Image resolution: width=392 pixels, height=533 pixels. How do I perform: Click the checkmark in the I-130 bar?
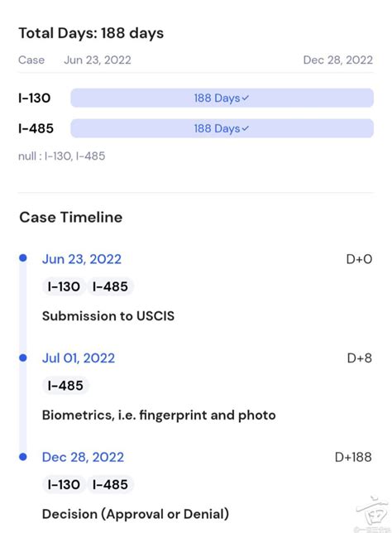click(x=246, y=98)
